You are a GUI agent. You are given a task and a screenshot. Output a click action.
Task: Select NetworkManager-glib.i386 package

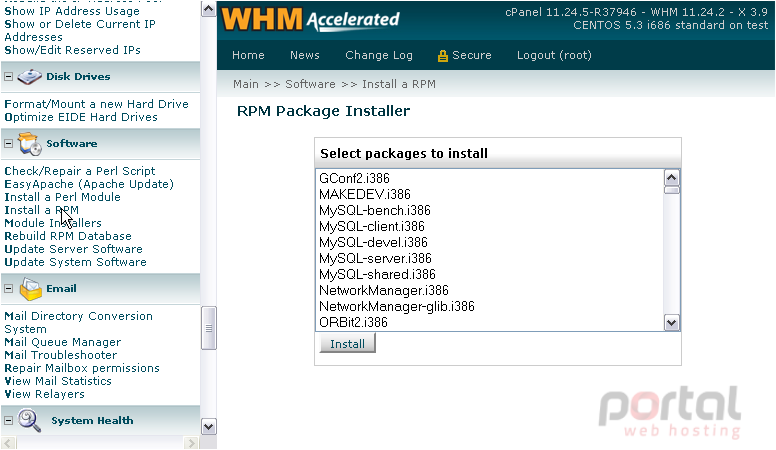396,306
